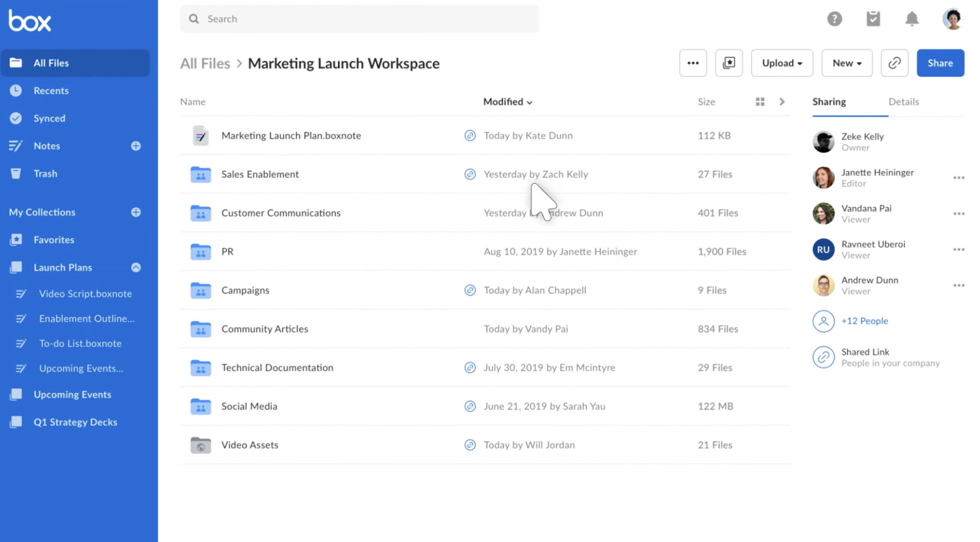Switch to grid view
980x542 pixels.
pos(759,102)
